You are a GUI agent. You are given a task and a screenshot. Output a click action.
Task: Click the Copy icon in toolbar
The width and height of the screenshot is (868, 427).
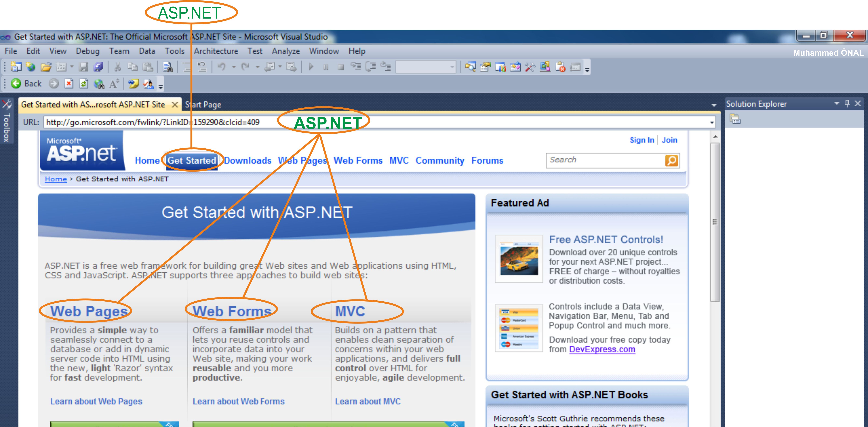[132, 67]
